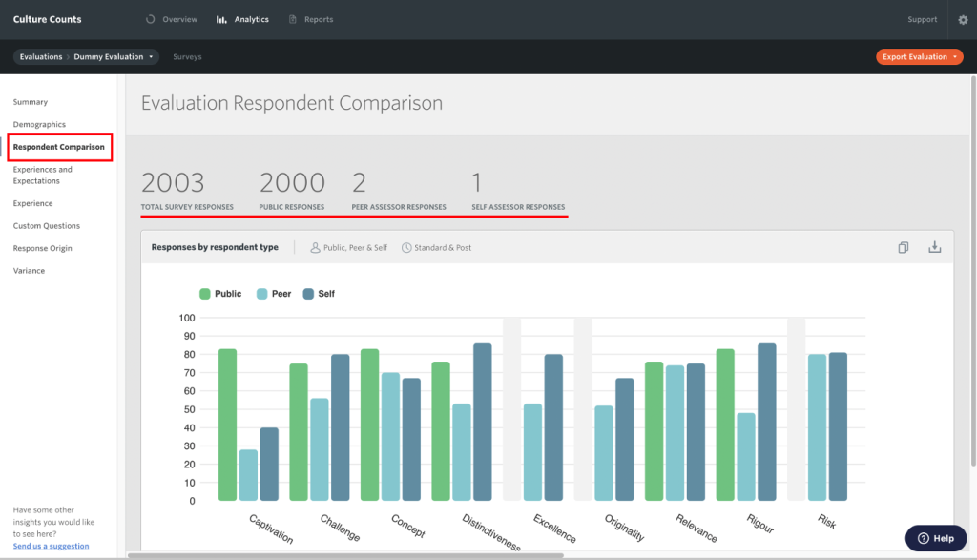
Task: Open settings gear icon
Action: (x=963, y=20)
